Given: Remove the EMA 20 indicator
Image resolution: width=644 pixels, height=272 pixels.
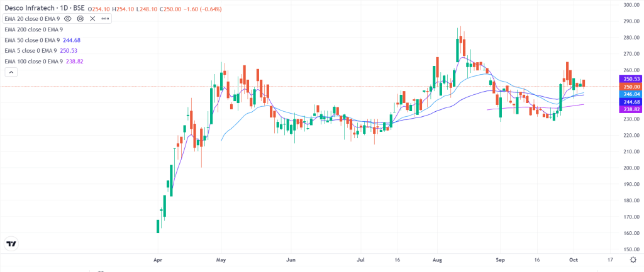Looking at the screenshot, I should point(92,19).
